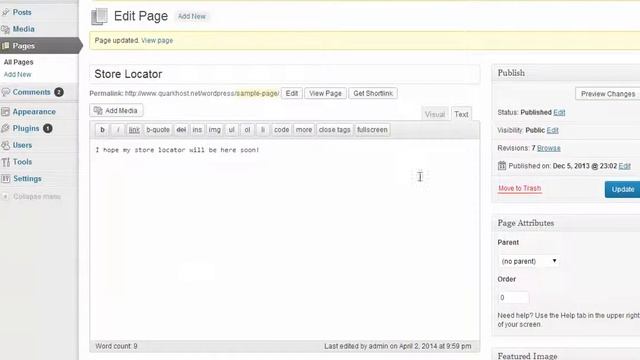This screenshot has width=640, height=360.
Task: Click the more quicktag button
Action: (x=304, y=130)
